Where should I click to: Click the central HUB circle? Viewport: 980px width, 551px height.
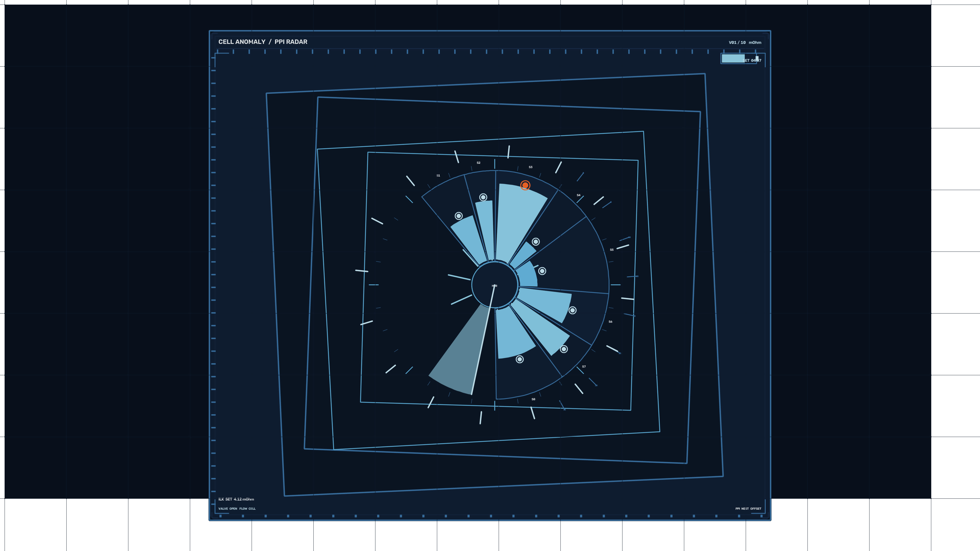495,285
